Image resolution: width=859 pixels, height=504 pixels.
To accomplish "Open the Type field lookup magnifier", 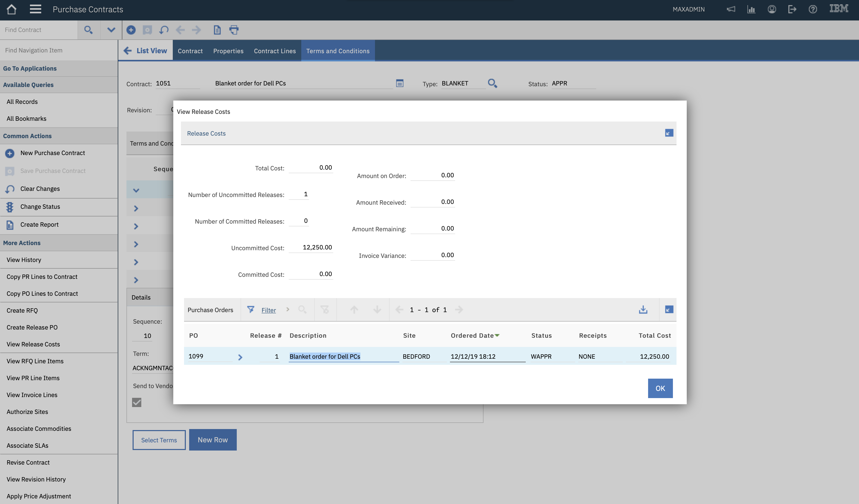I will [x=492, y=83].
